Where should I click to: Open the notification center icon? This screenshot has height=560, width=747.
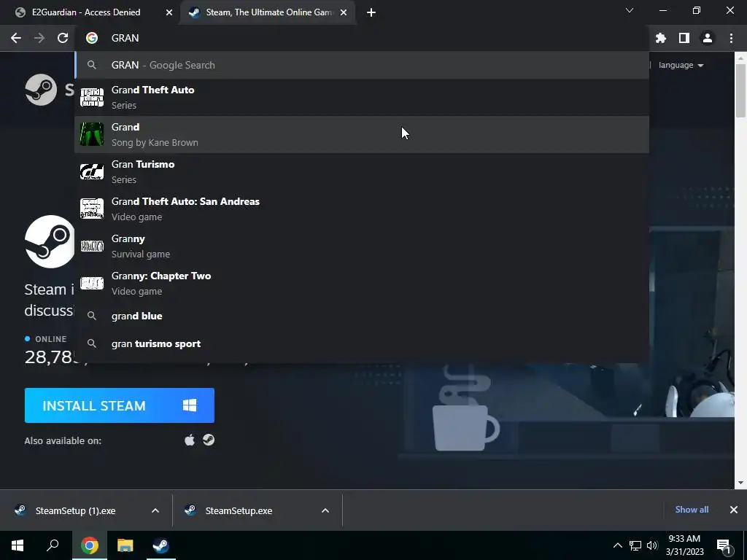tap(724, 545)
